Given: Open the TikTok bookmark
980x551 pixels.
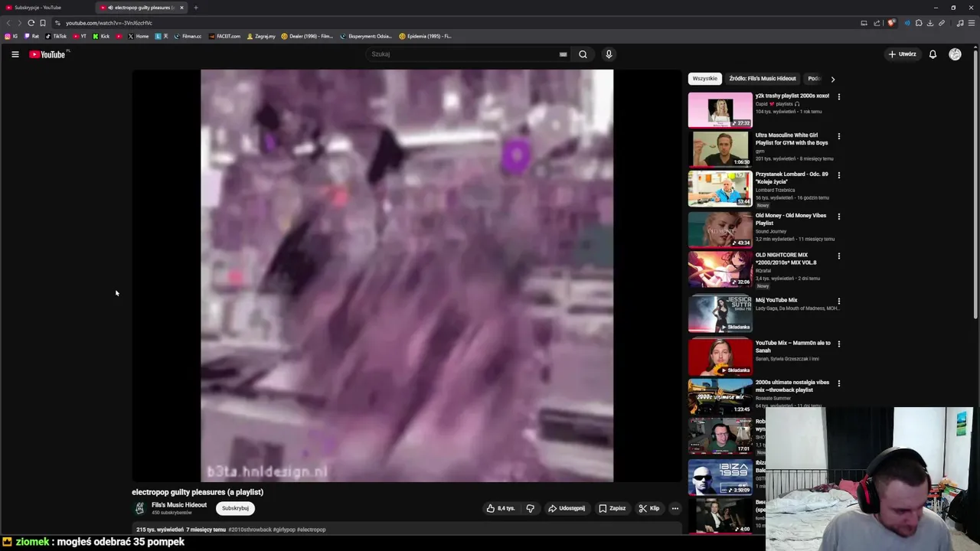Looking at the screenshot, I should coord(56,36).
